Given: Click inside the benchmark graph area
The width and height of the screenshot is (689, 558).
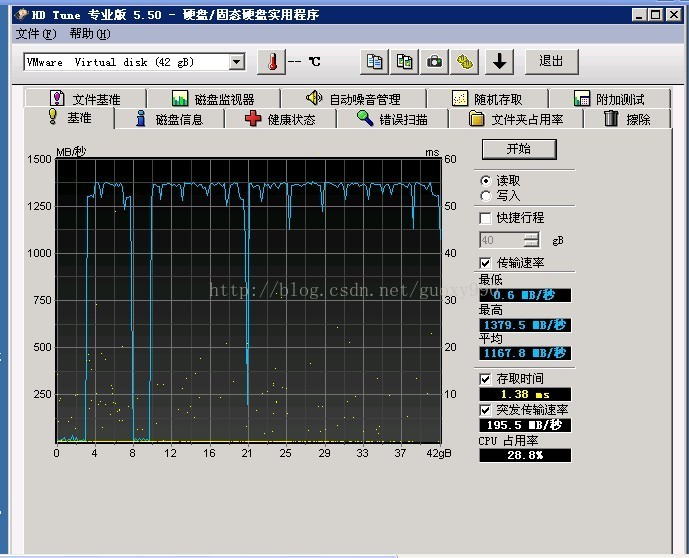Looking at the screenshot, I should tap(249, 300).
